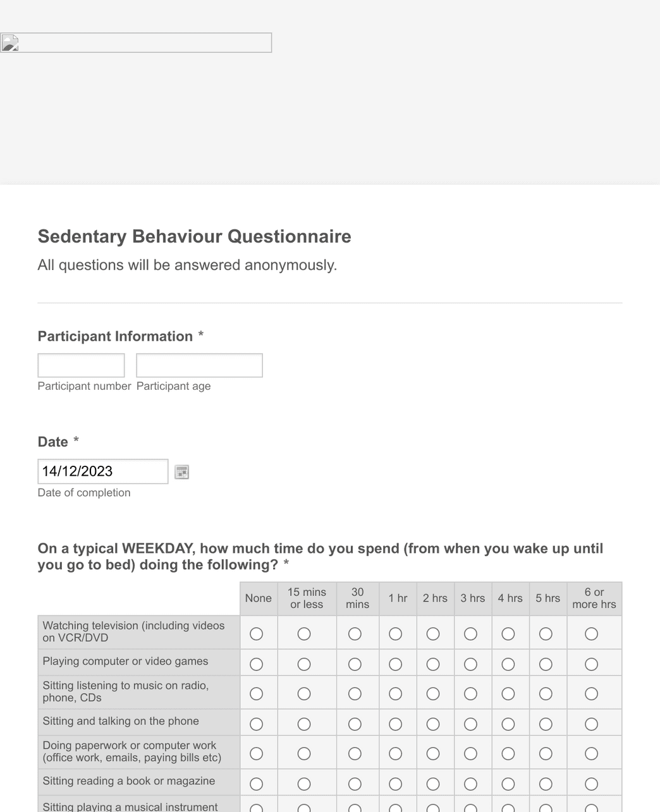
Task: Click the Participant number input field
Action: coord(81,365)
